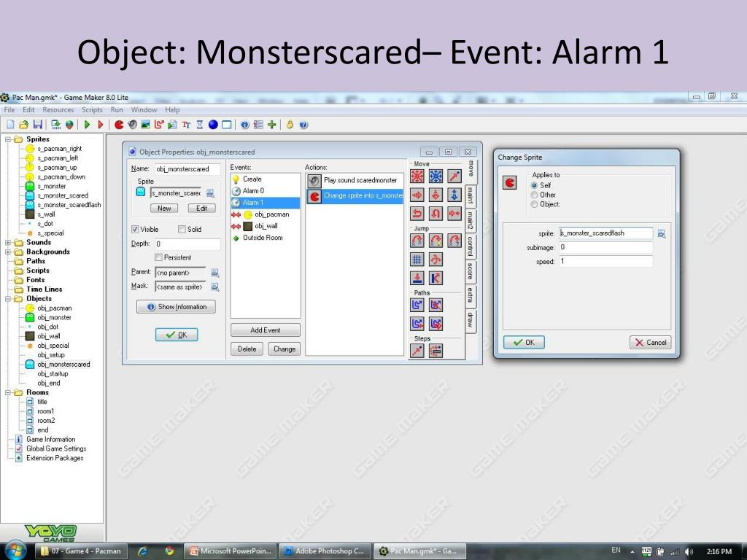This screenshot has height=560, width=747.
Task: Create a room using the window icon
Action: [x=227, y=125]
